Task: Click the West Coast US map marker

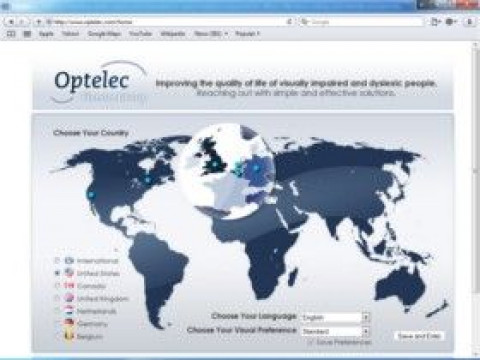Action: 91,195
